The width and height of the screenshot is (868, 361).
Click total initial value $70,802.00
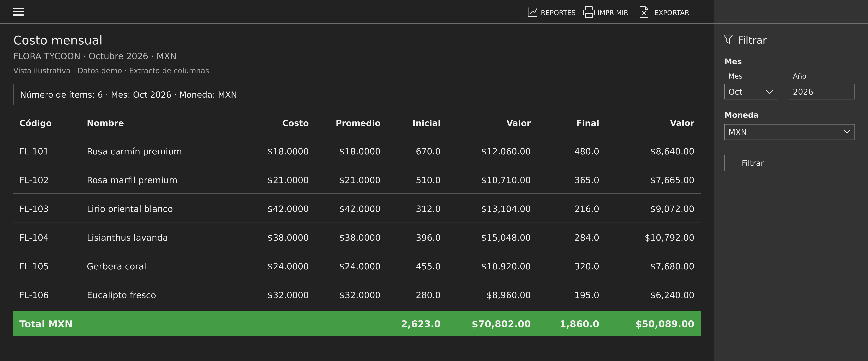click(x=501, y=324)
